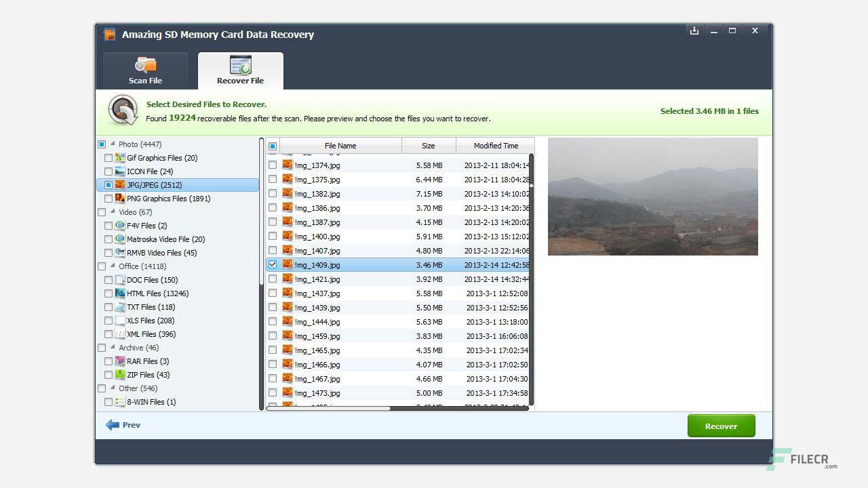Click the XLS Files icon
This screenshot has height=488, width=868.
coord(120,321)
